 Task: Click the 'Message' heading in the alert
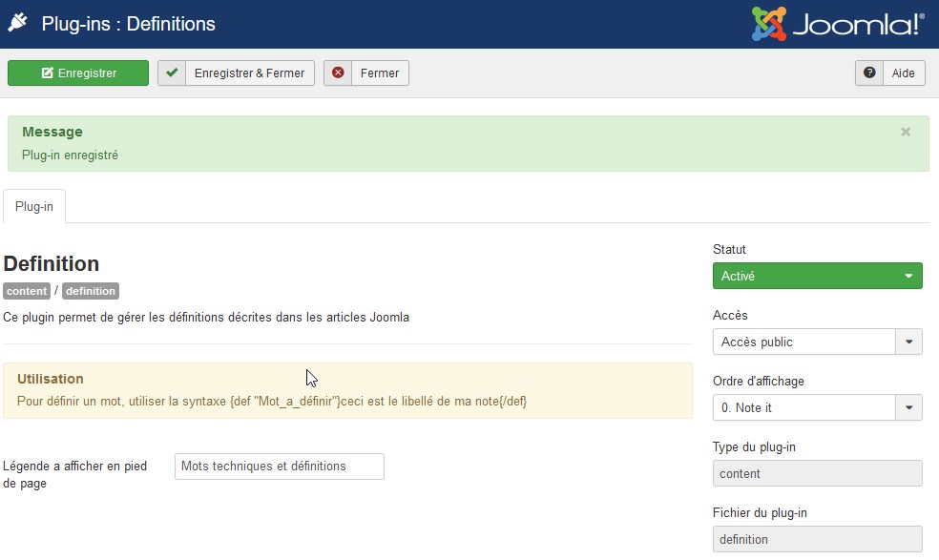point(52,132)
